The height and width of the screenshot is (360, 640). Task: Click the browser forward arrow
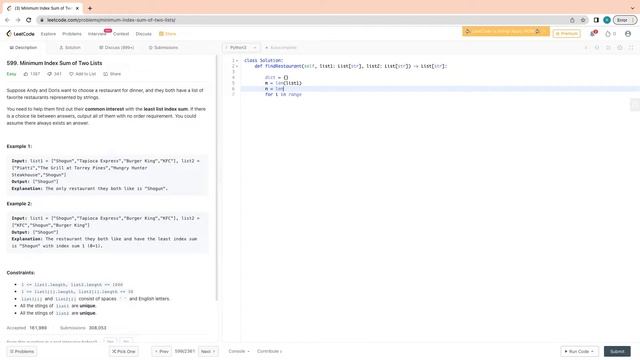[x=18, y=20]
